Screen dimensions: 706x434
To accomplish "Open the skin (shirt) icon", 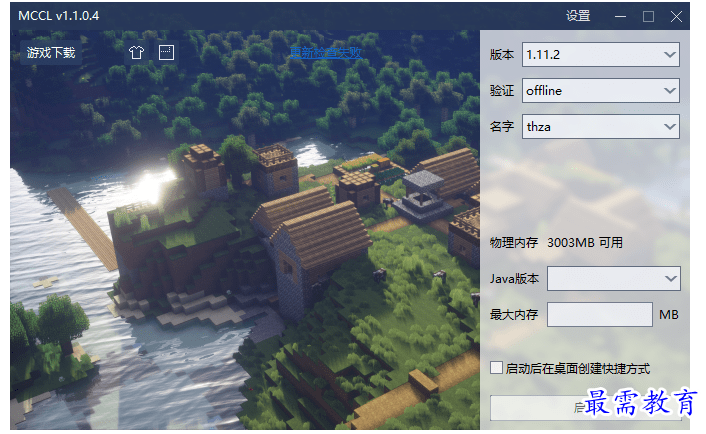I will click(136, 53).
